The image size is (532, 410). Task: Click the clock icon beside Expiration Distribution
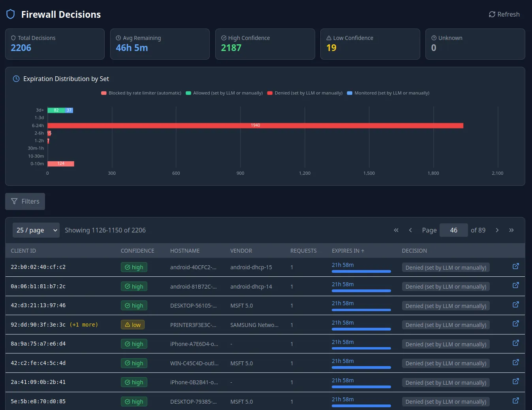pyautogui.click(x=16, y=79)
